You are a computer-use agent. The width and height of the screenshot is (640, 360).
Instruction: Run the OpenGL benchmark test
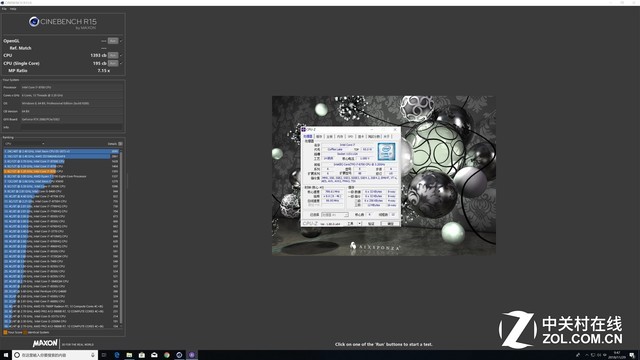(x=113, y=41)
